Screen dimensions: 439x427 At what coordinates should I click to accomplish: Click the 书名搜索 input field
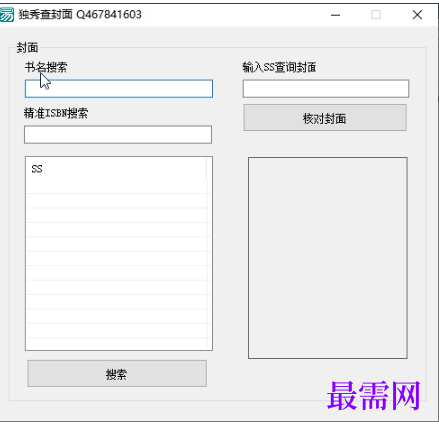click(119, 89)
